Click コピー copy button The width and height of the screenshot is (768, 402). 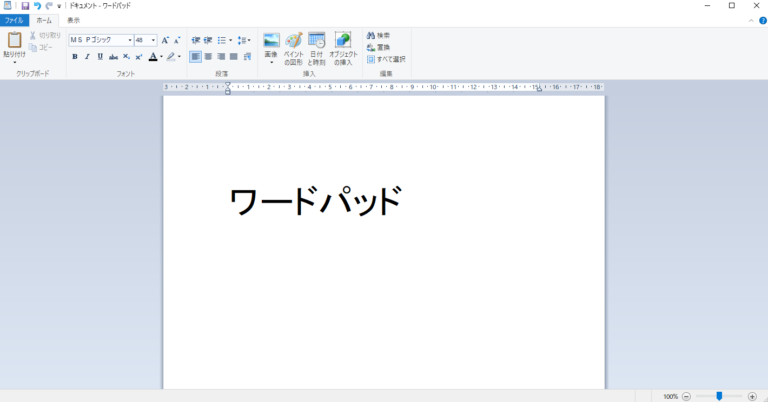[41, 47]
